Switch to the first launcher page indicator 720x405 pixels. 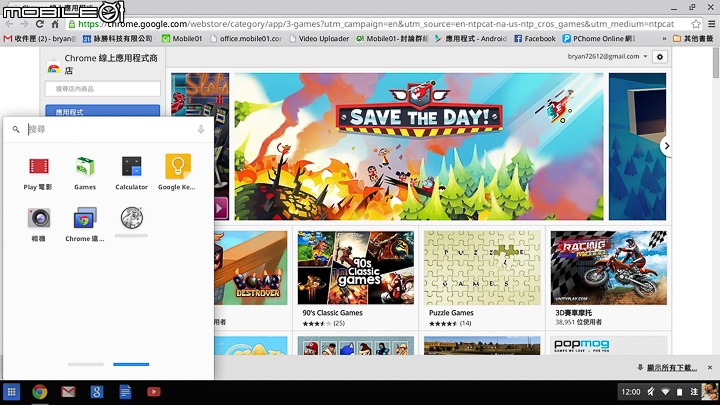click(x=86, y=364)
